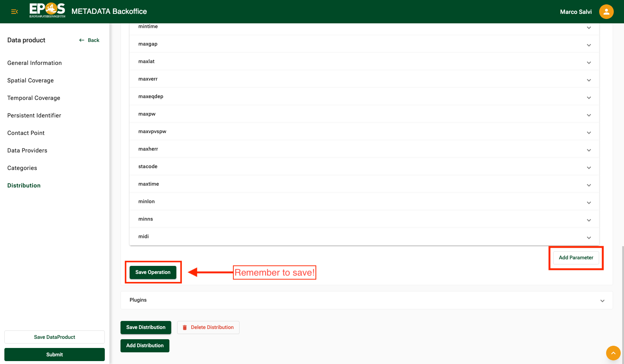Collapse the sidebar with the hamburger icon
The width and height of the screenshot is (624, 364).
click(x=14, y=11)
